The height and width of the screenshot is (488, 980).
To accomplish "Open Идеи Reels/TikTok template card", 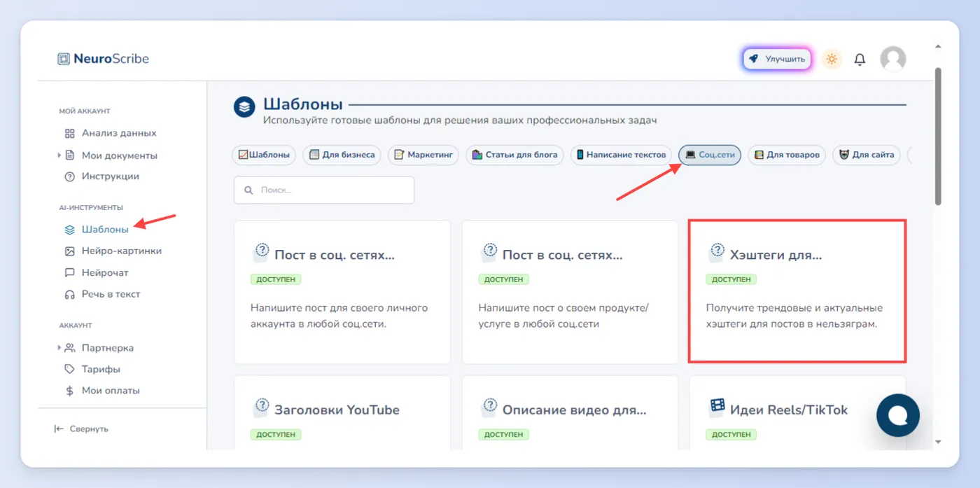I will [x=797, y=412].
